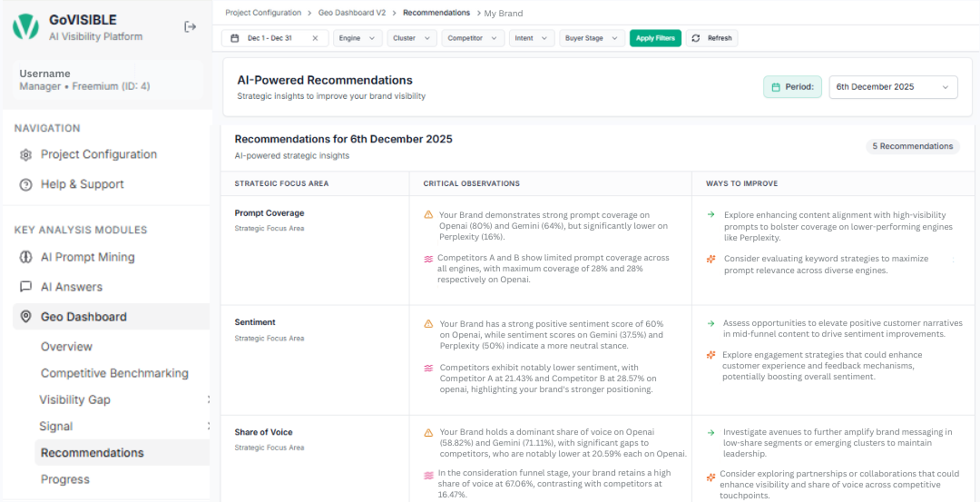This screenshot has height=502, width=980.
Task: Click Project Configuration breadcrumb link
Action: point(263,13)
